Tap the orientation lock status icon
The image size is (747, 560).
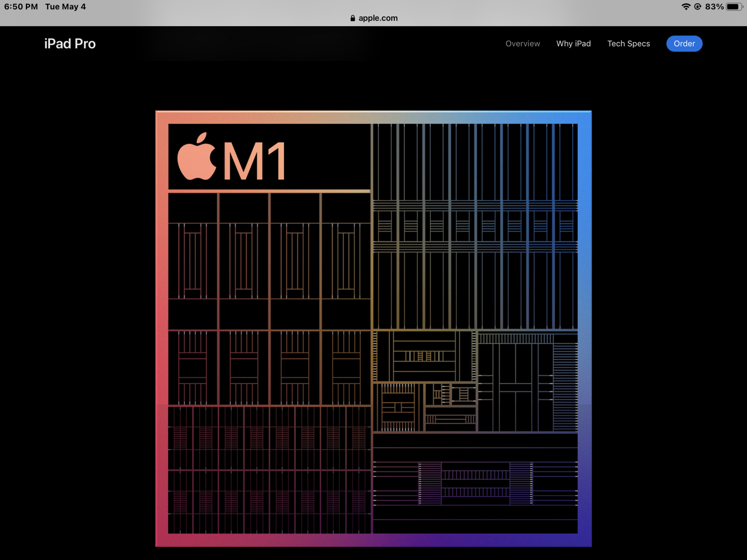[697, 7]
